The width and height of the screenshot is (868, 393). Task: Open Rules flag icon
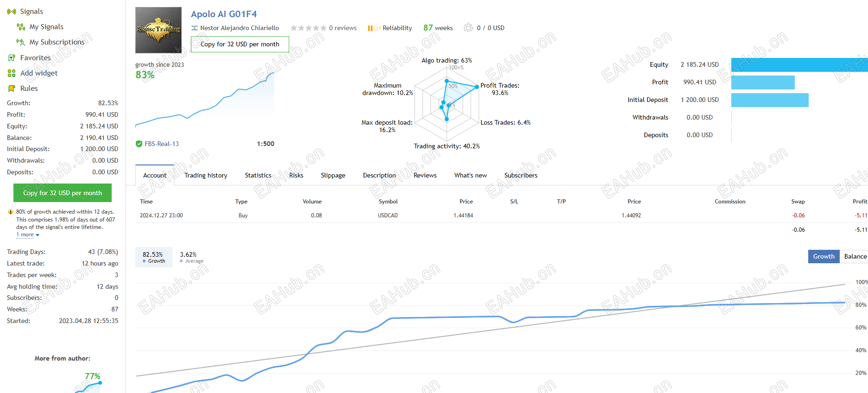(x=12, y=89)
